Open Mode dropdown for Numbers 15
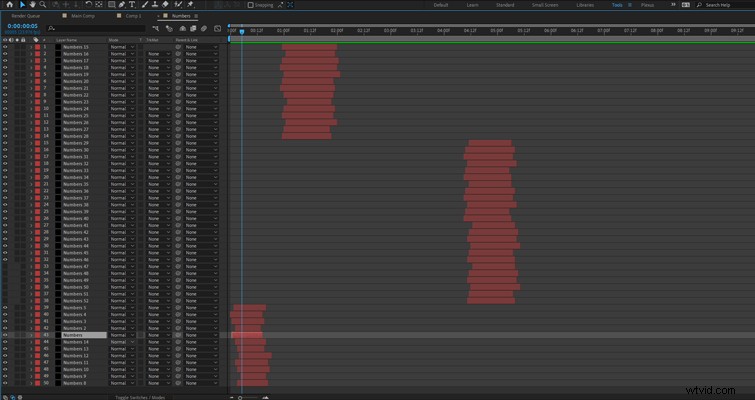This screenshot has width=755, height=400. click(x=122, y=47)
